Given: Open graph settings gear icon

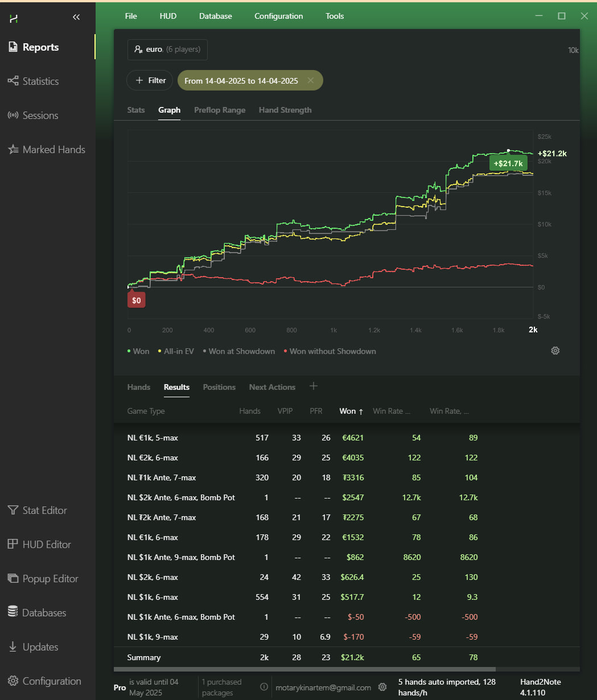Looking at the screenshot, I should [x=555, y=350].
